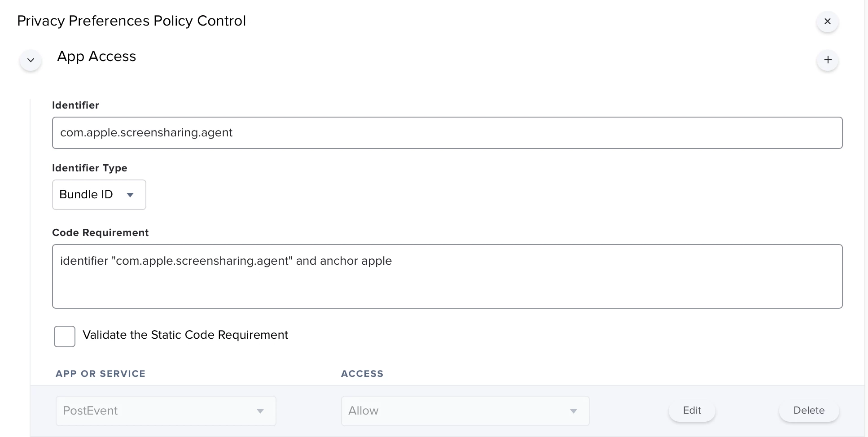The height and width of the screenshot is (437, 868).
Task: Click the Validate the Static Code Requirement label
Action: pos(185,335)
